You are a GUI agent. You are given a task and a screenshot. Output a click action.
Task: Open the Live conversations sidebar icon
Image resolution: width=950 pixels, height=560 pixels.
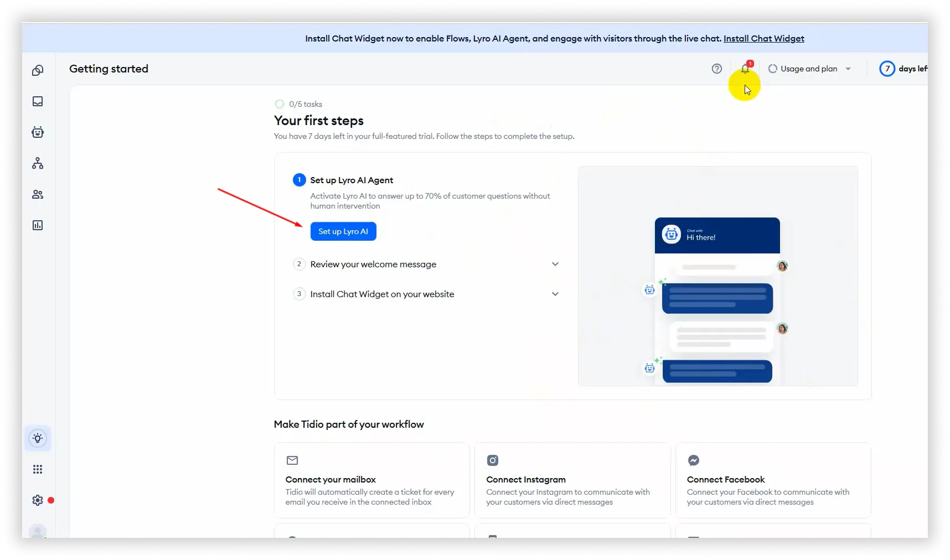point(38,70)
